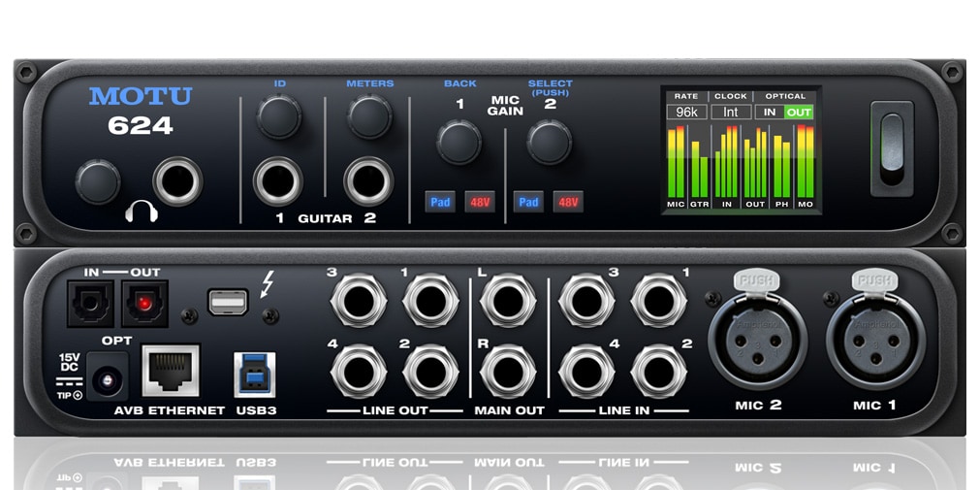980x490 pixels.
Task: Click the AVB Ethernet port
Action: coord(172,371)
